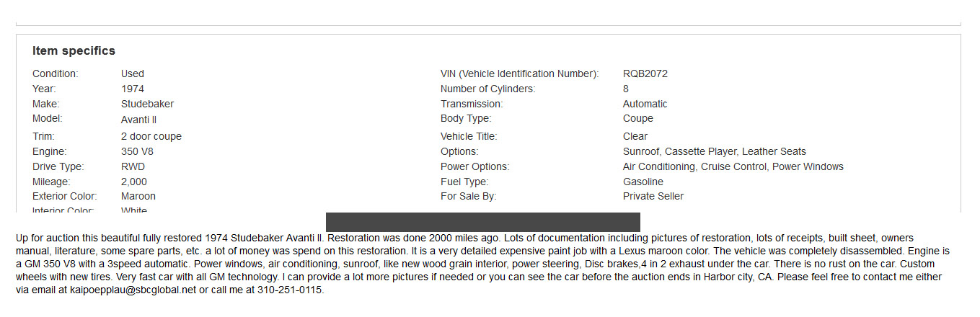Click the Air Conditioning, Cruise Control, Power Windows text
980x317 pixels.
click(733, 166)
